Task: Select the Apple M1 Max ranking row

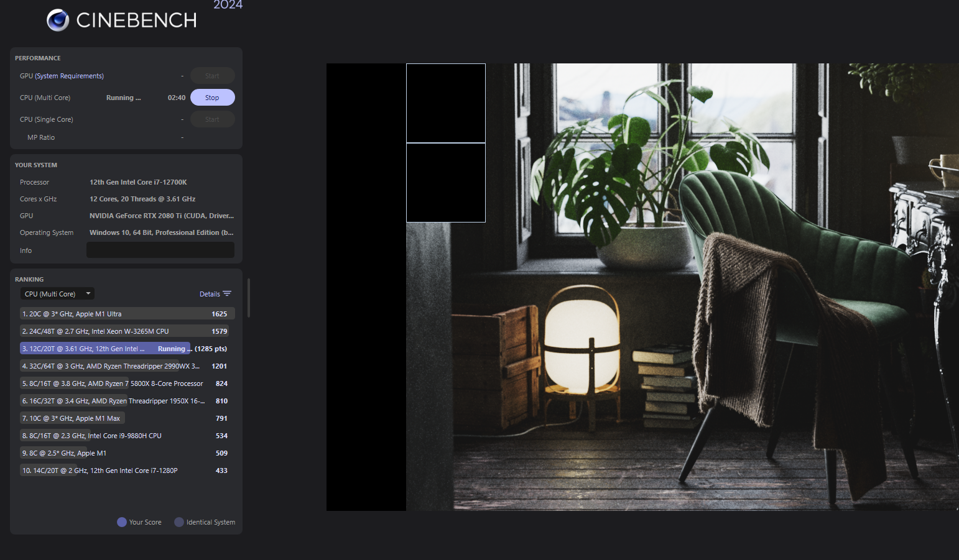Action: 127,418
